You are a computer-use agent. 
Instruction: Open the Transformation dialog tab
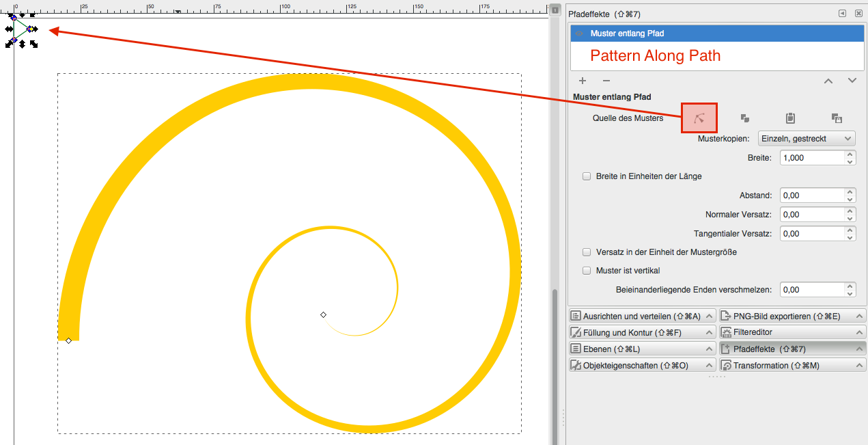(792, 366)
